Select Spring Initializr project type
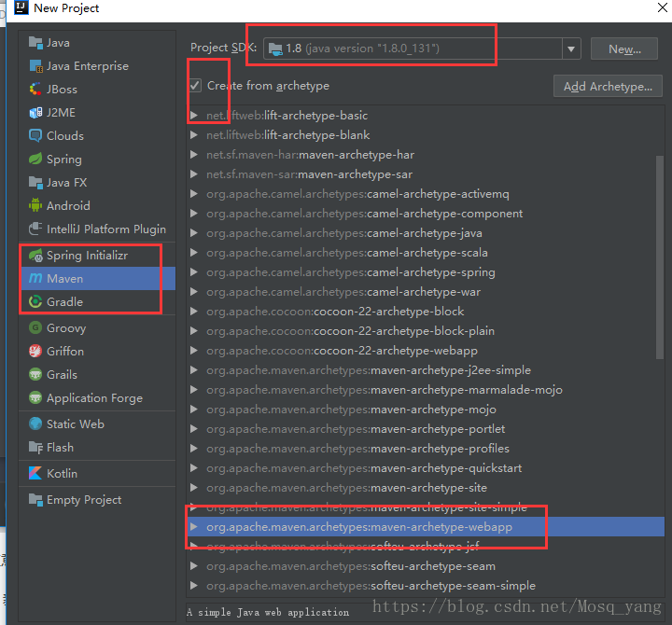Image resolution: width=672 pixels, height=625 pixels. tap(98, 256)
